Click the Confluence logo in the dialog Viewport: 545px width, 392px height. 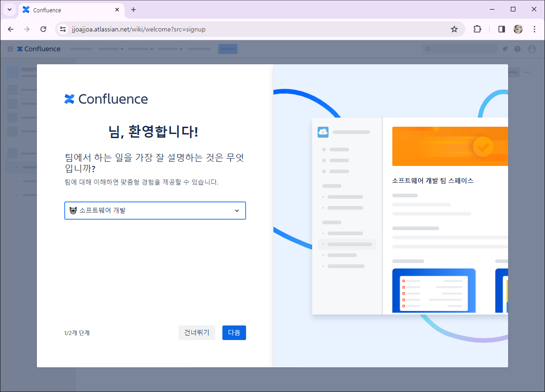(x=106, y=99)
